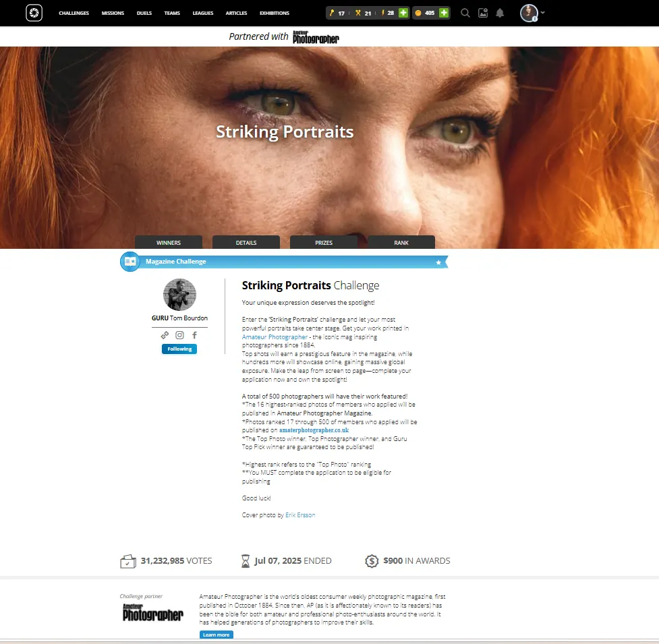Open the Articles menu
Image resolution: width=659 pixels, height=644 pixels.
tap(236, 13)
